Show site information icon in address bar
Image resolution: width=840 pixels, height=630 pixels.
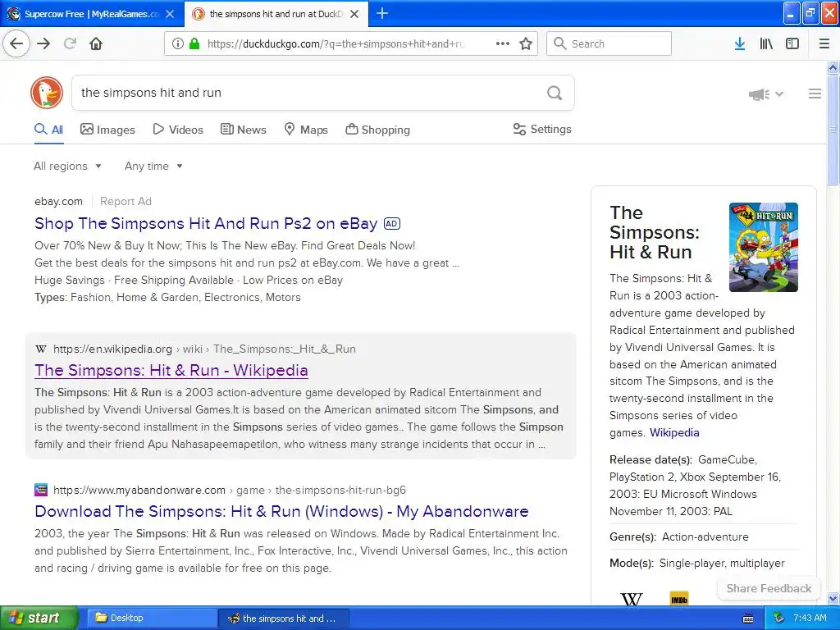(x=177, y=43)
